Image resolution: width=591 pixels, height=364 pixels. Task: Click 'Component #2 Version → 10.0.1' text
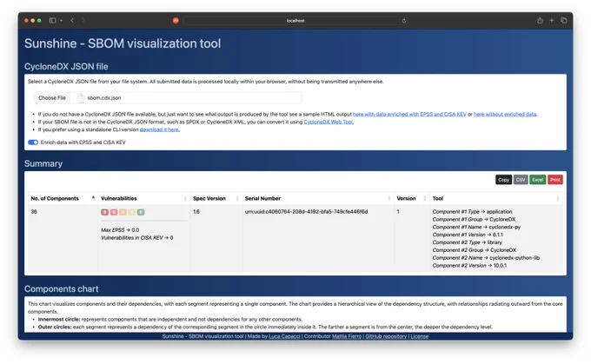(469, 266)
